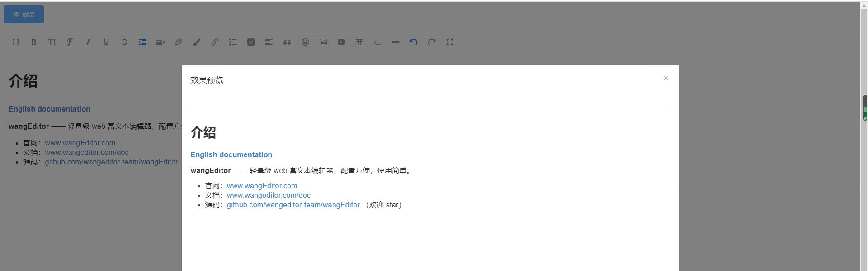868x271 pixels.
Task: Toggle strikethrough formatting in editor toolbar
Action: (x=124, y=42)
